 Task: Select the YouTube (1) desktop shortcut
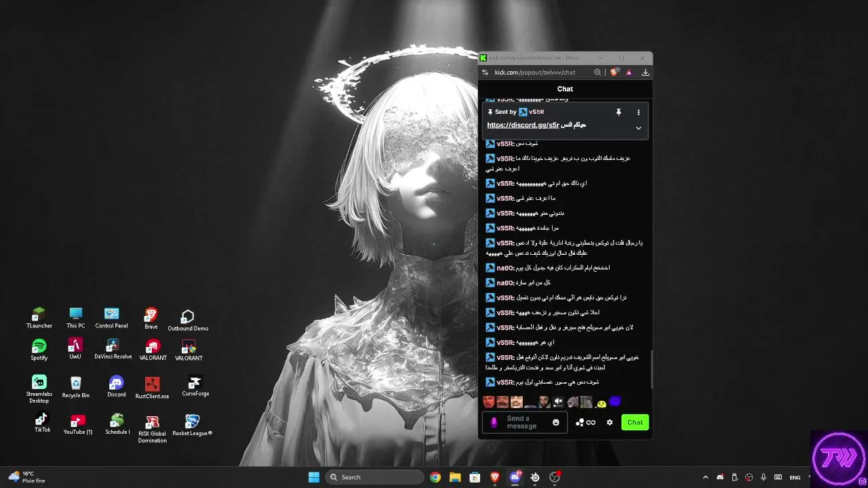pos(78,424)
